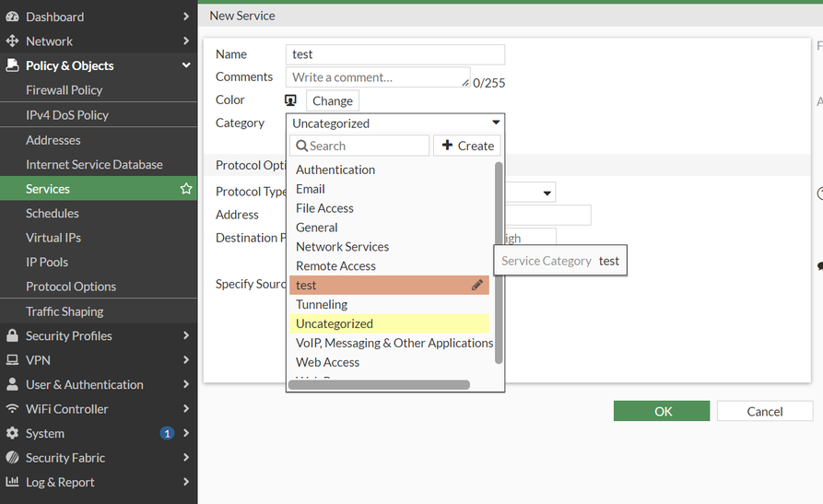Screen dimensions: 823x504
Task: Click the System gear icon in sidebar
Action: 12,434
